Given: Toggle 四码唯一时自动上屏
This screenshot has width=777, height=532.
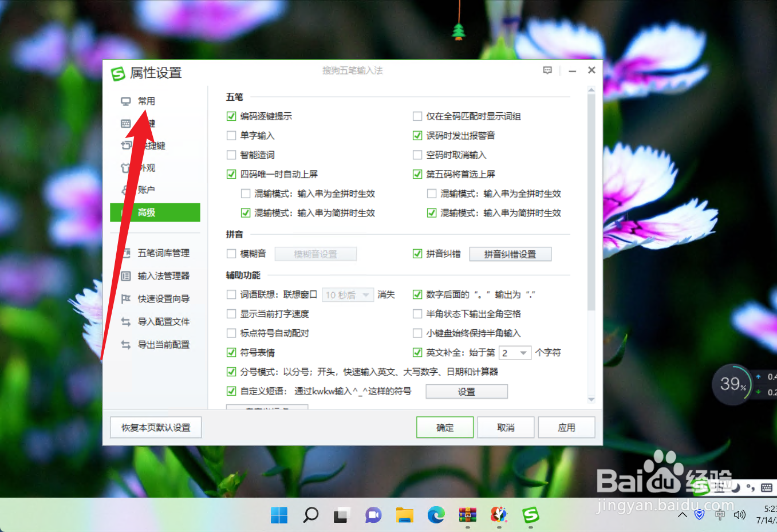Looking at the screenshot, I should [231, 174].
